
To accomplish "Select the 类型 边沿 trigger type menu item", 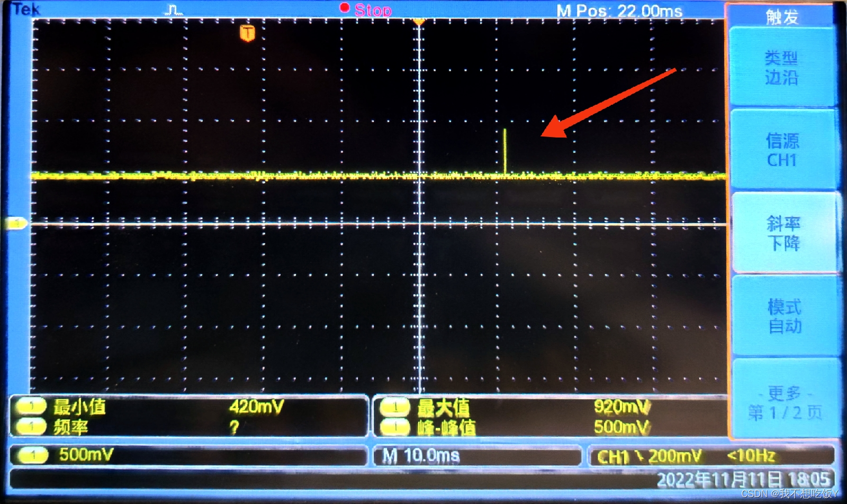I will tap(782, 67).
